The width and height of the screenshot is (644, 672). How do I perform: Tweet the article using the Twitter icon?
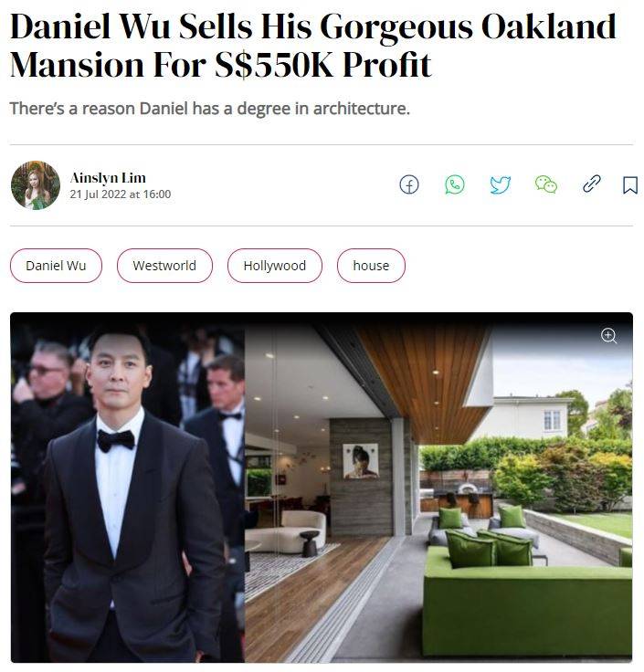pyautogui.click(x=501, y=185)
